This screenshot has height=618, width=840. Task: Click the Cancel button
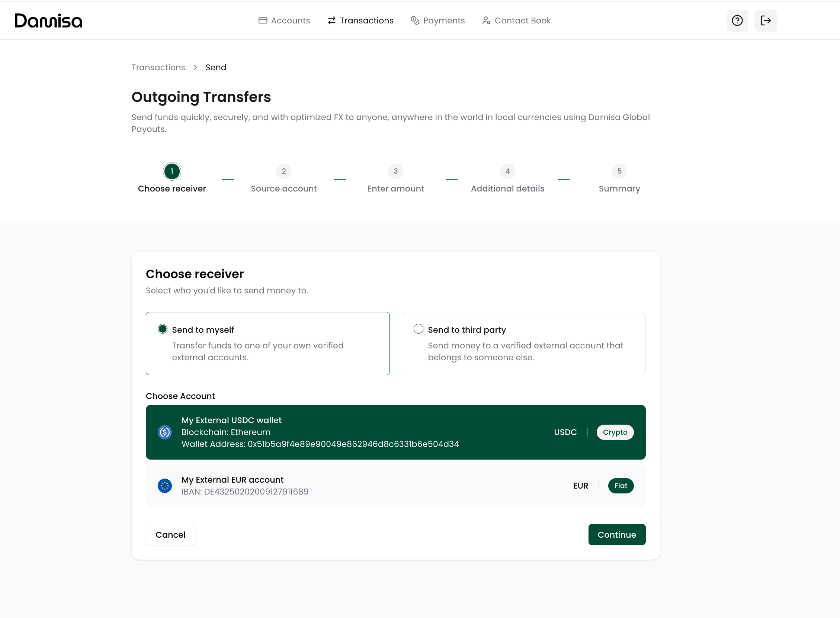pyautogui.click(x=170, y=534)
